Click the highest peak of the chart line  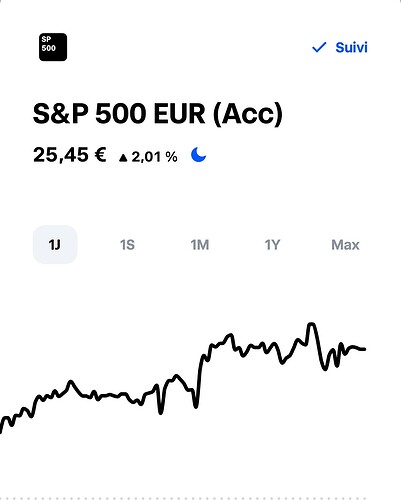coord(311,324)
